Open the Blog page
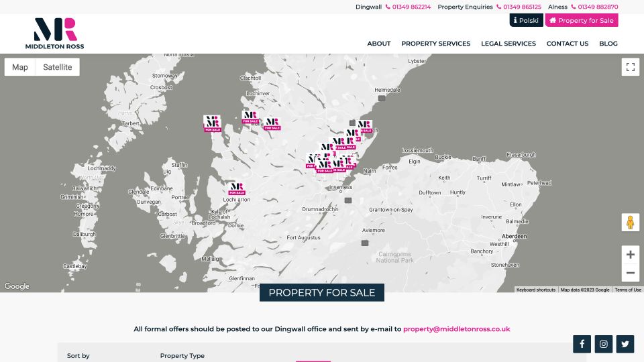Screen dimensions: 644x362 608,44
